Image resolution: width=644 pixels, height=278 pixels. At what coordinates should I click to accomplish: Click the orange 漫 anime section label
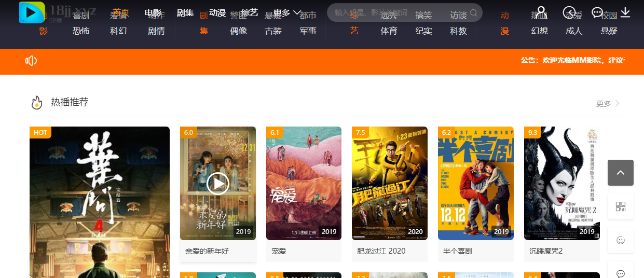(505, 31)
